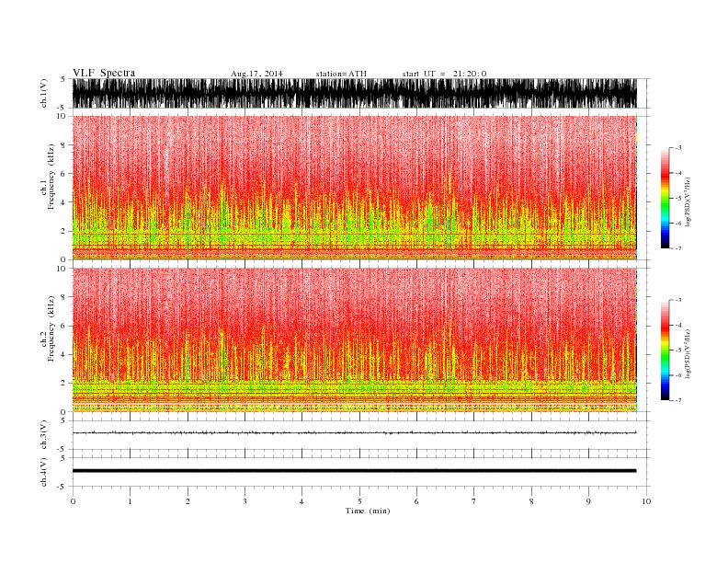
Task: Select the "start UT = 21:20:0" text
Action: tap(444, 74)
